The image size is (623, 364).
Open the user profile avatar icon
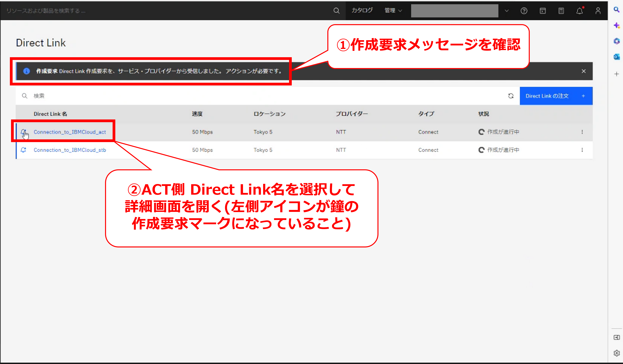[598, 11]
